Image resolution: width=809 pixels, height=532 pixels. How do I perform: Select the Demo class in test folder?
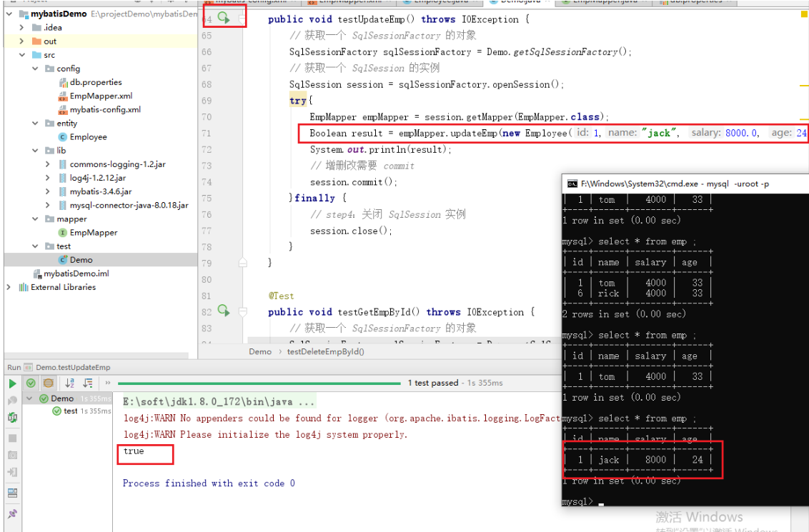[x=81, y=260]
